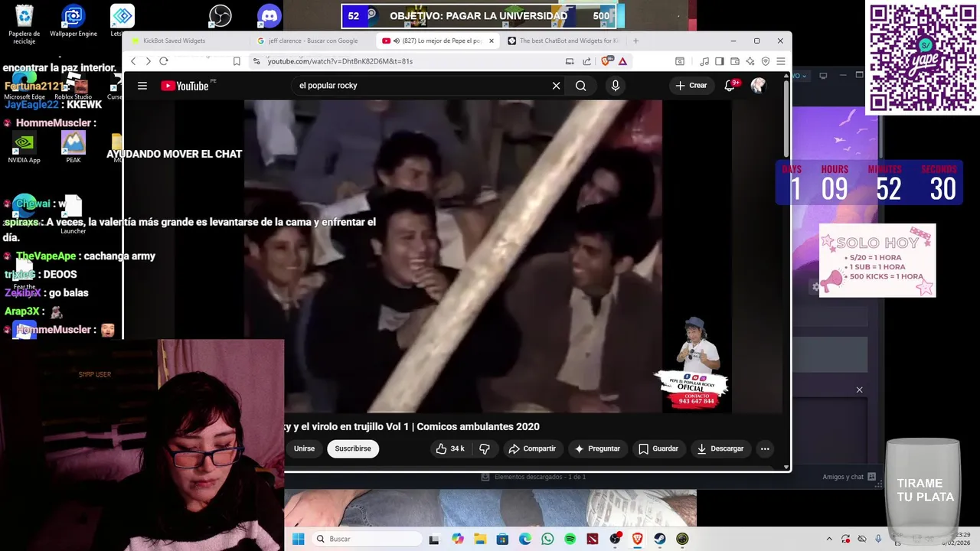
Task: Click 'Elementos descargados - 1 de 1' status text
Action: (540, 477)
